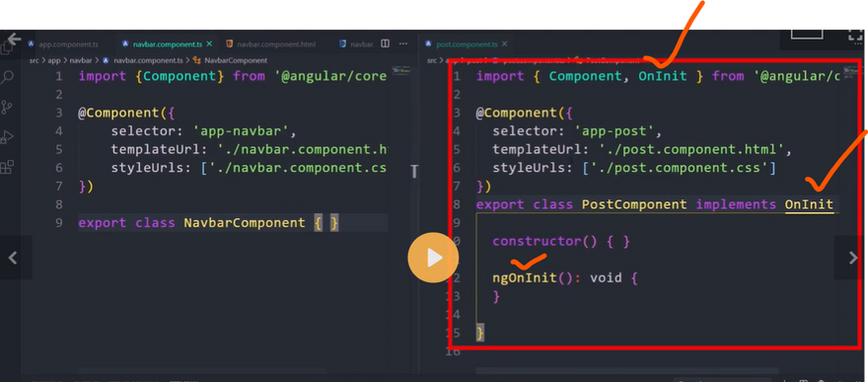Close the navbar.component.ts tab
The width and height of the screenshot is (868, 382).
click(x=209, y=43)
